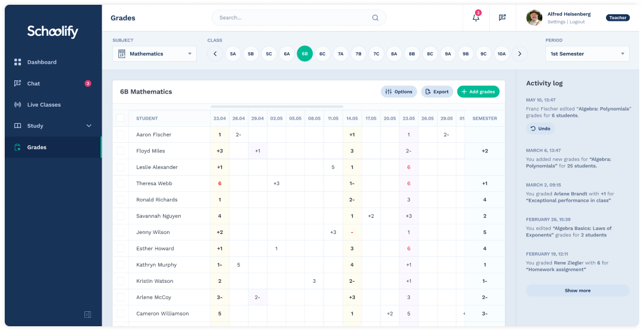
Task: Click the Study book icon
Action: pos(18,126)
